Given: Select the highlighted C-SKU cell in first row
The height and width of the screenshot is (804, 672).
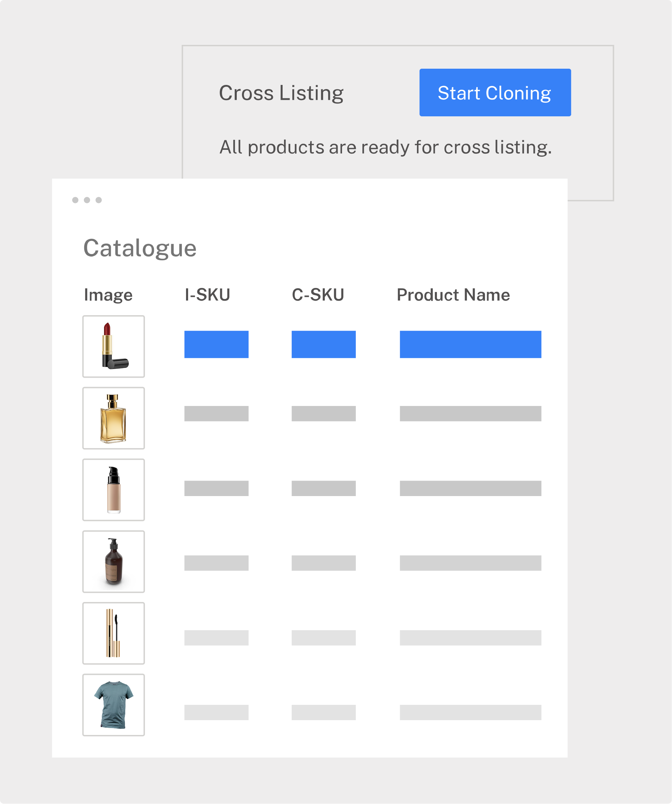Looking at the screenshot, I should pyautogui.click(x=323, y=344).
